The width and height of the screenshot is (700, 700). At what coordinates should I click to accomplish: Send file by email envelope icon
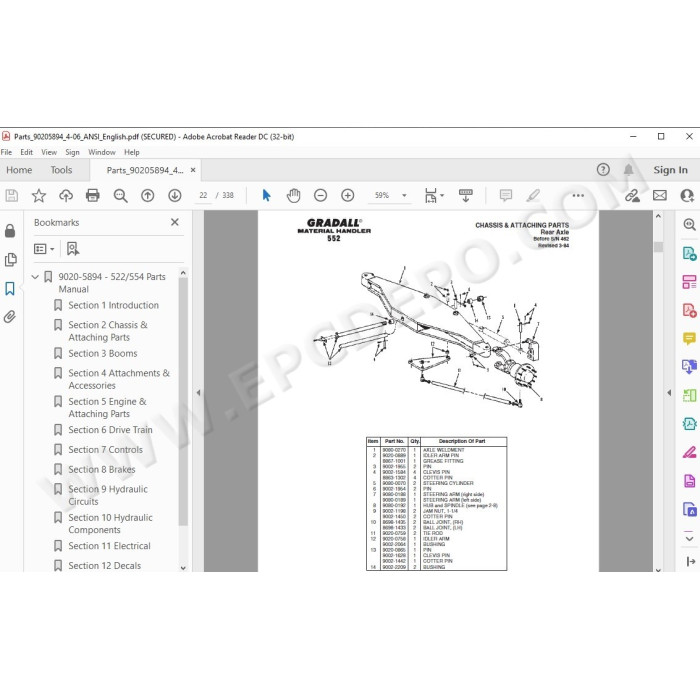(x=660, y=196)
